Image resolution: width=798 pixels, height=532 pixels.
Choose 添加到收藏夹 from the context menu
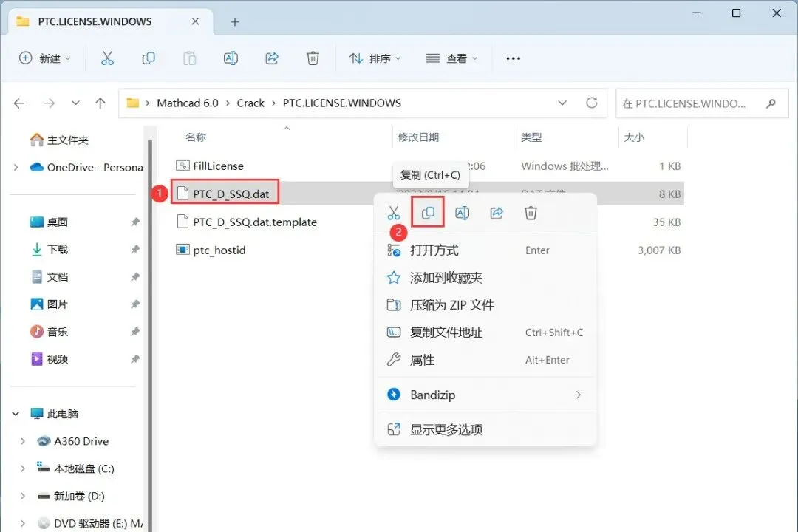[x=485, y=278]
